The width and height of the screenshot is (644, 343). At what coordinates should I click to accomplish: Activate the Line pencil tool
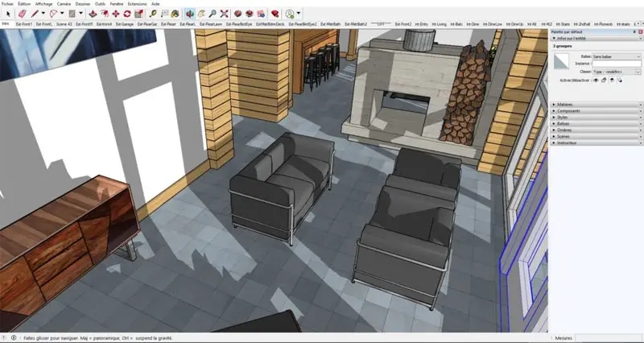pyautogui.click(x=35, y=14)
